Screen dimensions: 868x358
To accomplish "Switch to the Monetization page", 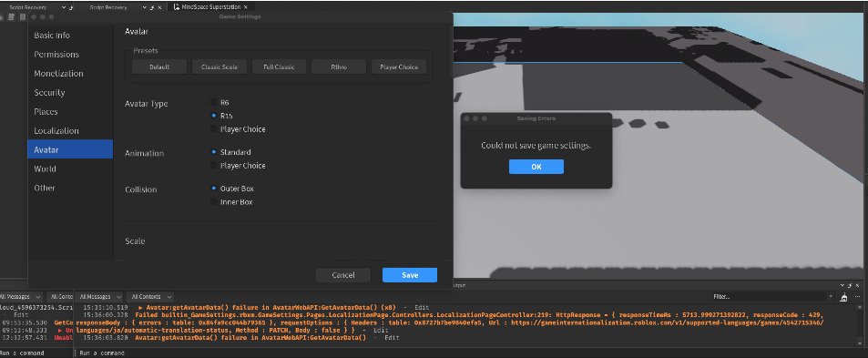I will coord(70,74).
